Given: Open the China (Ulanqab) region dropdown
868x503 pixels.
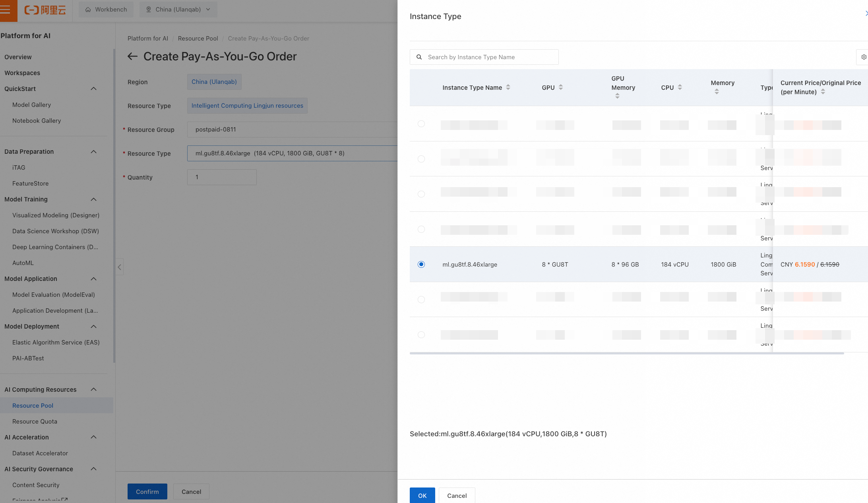Looking at the screenshot, I should pyautogui.click(x=178, y=10).
